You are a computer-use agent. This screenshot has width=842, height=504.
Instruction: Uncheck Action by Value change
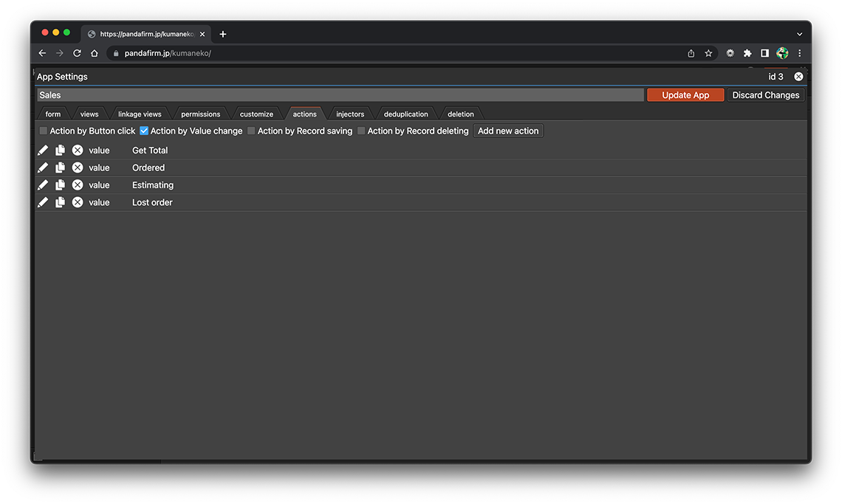144,131
